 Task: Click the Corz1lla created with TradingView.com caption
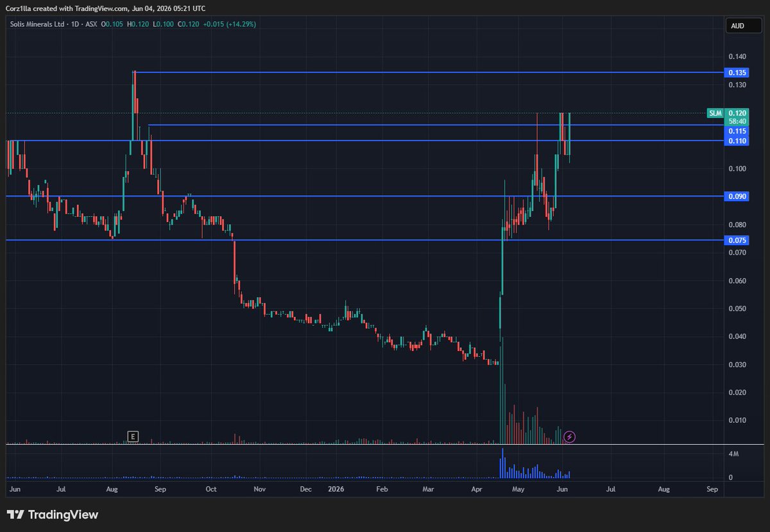coord(106,8)
